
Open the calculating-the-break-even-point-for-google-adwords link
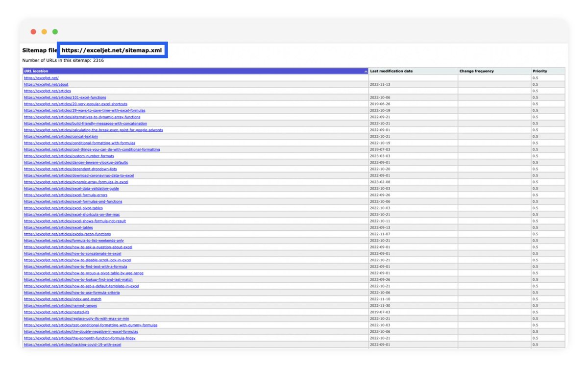click(x=93, y=130)
